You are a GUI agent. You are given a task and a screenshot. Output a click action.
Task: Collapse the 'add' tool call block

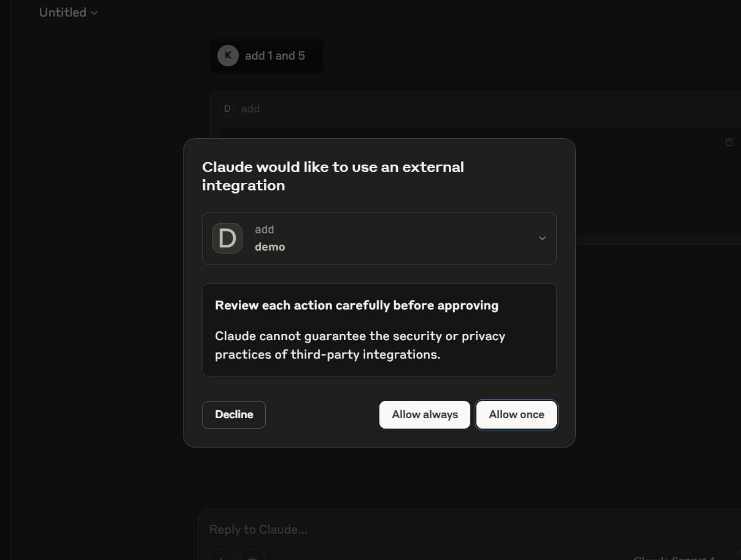coord(250,108)
